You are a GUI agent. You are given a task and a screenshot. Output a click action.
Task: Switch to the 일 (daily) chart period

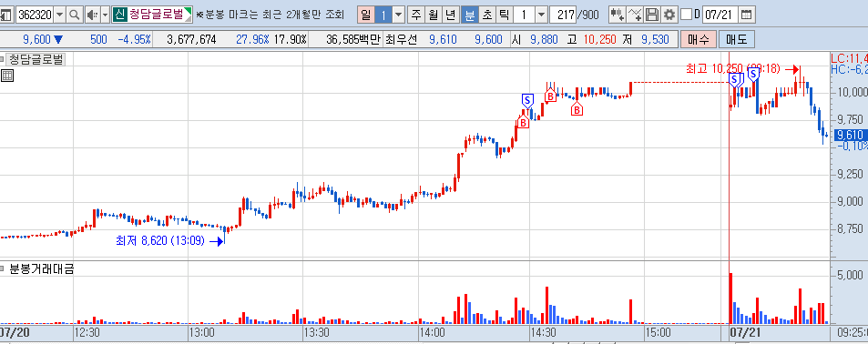click(x=366, y=15)
